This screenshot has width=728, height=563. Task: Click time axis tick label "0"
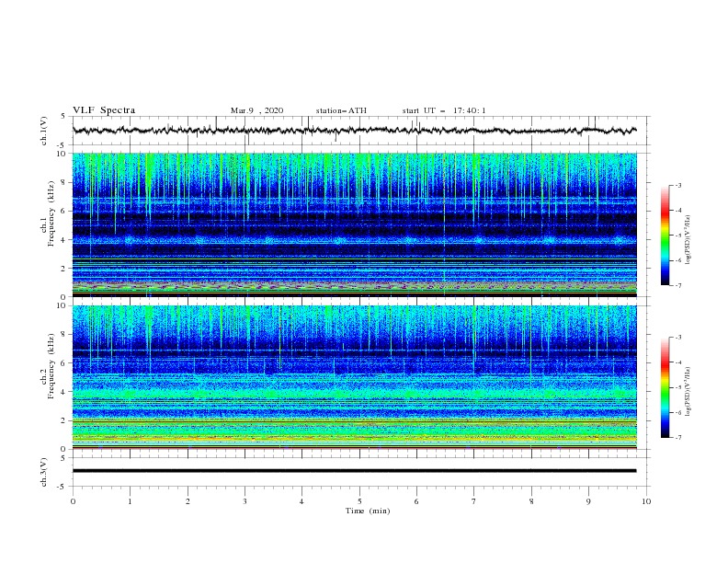tap(73, 501)
